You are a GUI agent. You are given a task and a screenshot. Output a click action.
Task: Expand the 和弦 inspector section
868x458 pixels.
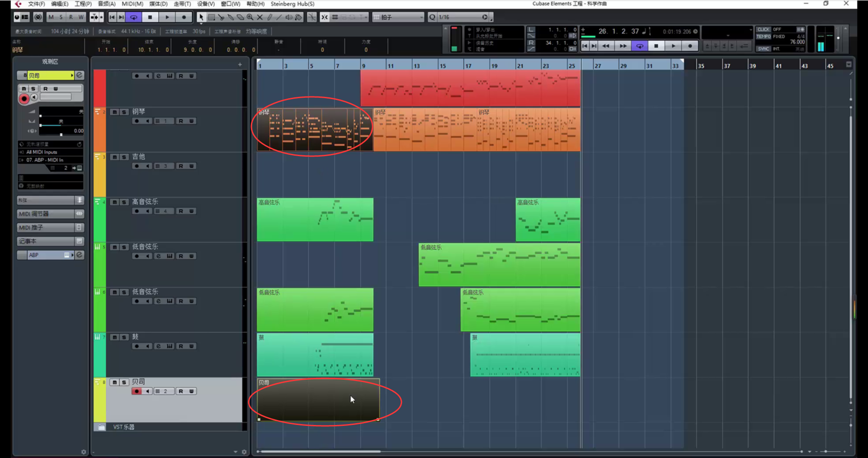(51, 200)
